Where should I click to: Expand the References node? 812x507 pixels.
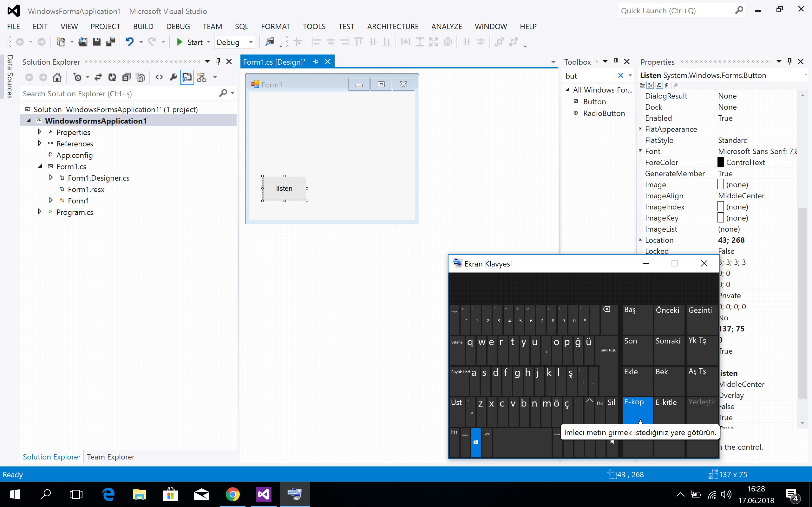tap(40, 144)
